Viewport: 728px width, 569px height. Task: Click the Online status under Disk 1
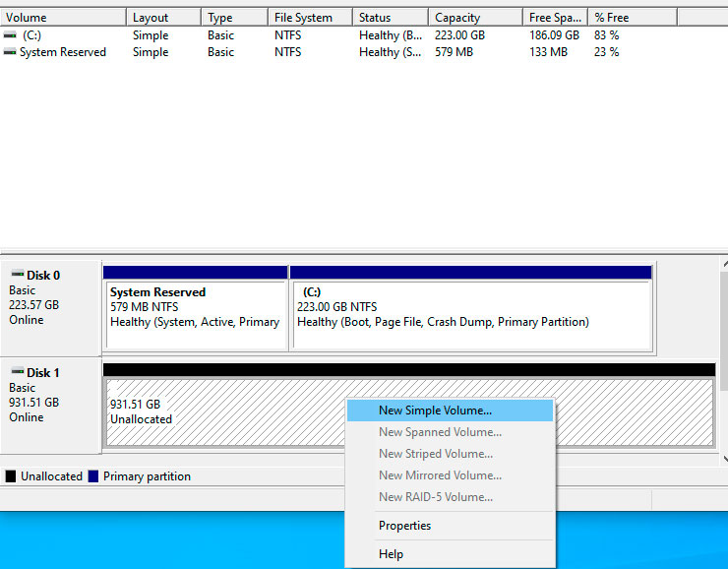coord(27,417)
